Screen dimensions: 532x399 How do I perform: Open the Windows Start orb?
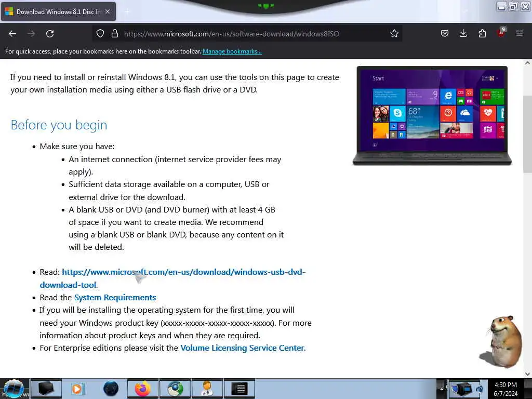[x=14, y=389]
